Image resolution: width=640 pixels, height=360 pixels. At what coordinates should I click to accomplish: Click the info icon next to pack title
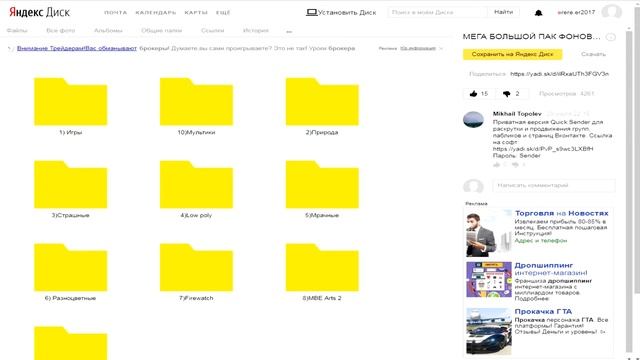click(x=611, y=37)
